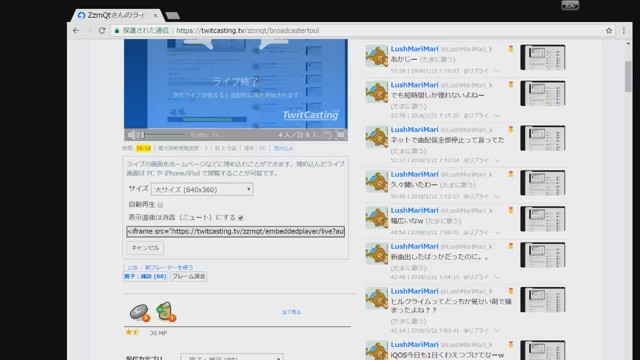Switch to the ZzmQt browser tab

(x=117, y=15)
